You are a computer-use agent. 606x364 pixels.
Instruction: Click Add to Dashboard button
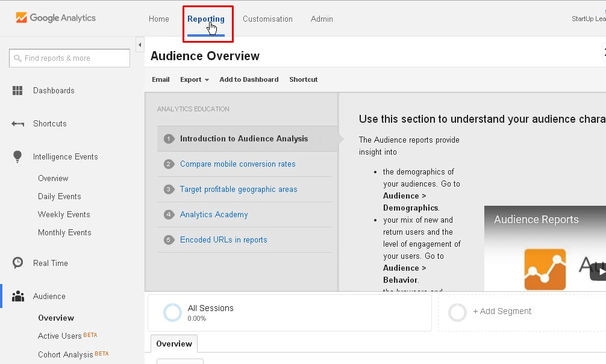point(249,79)
